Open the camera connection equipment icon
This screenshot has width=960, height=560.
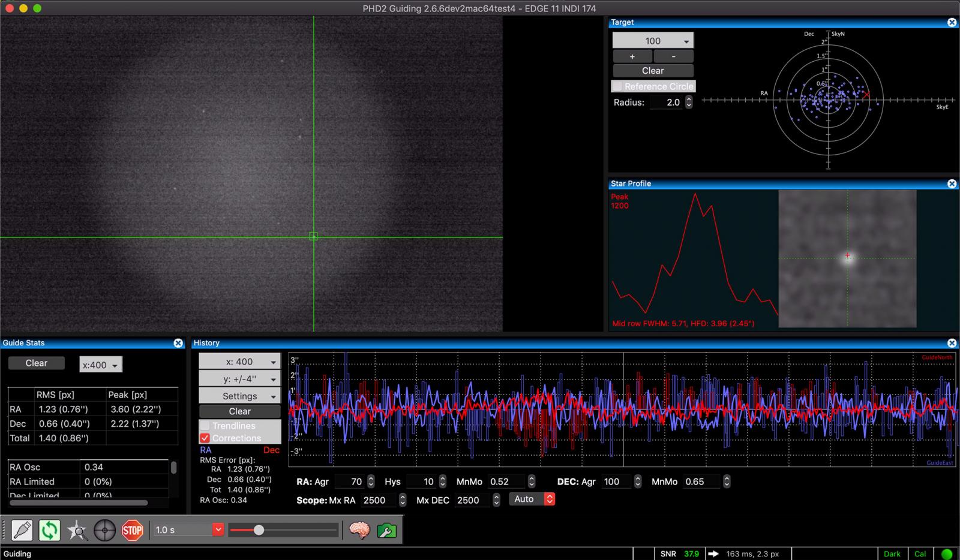point(22,531)
